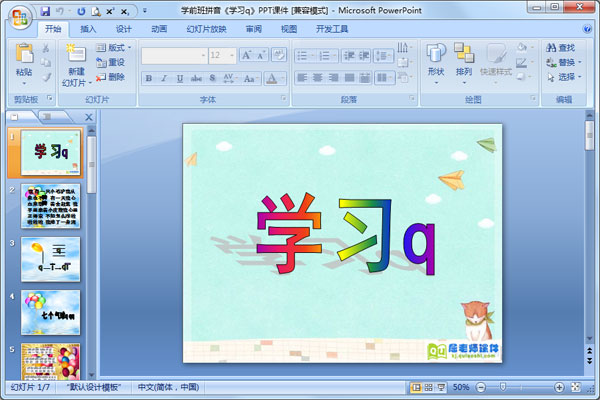Click the Quick Styles icon
The image size is (600, 400).
pos(496,54)
